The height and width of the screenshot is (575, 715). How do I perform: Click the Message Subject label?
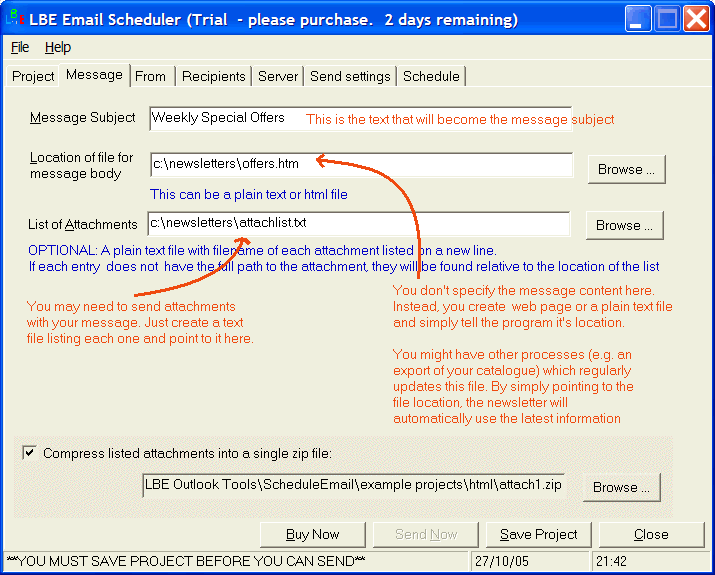click(83, 118)
